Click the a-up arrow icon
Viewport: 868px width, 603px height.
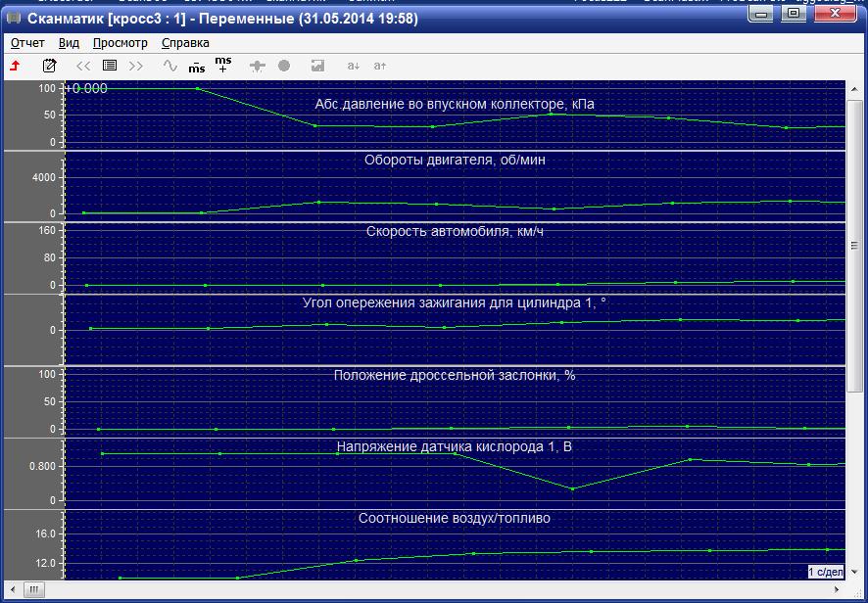tap(380, 66)
